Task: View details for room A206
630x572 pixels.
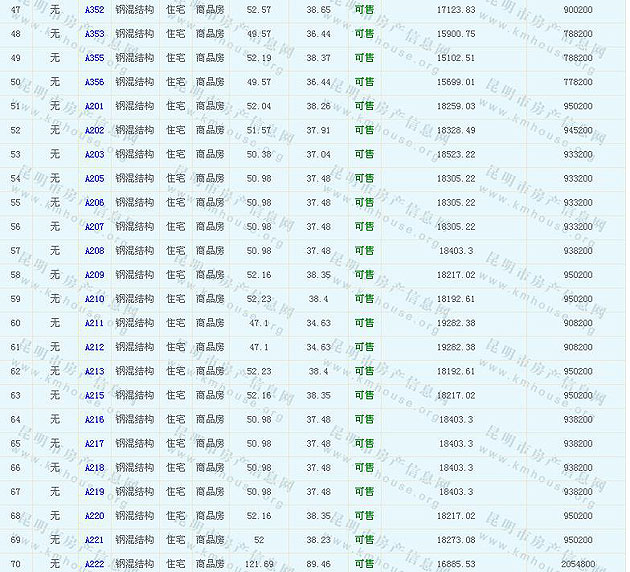Action: [94, 203]
